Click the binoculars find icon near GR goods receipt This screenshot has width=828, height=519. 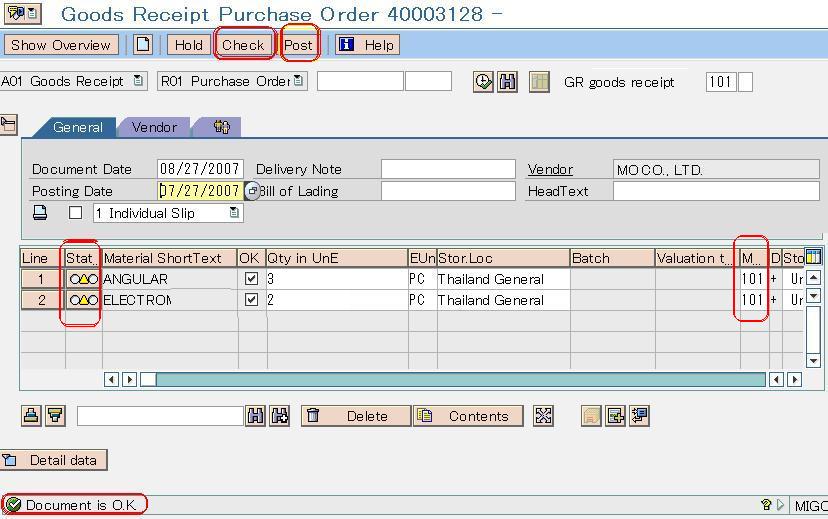[507, 82]
